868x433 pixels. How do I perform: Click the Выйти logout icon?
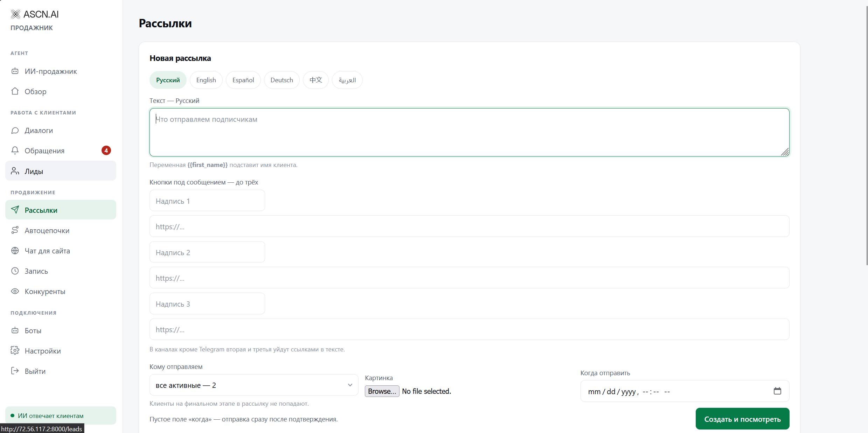click(15, 371)
